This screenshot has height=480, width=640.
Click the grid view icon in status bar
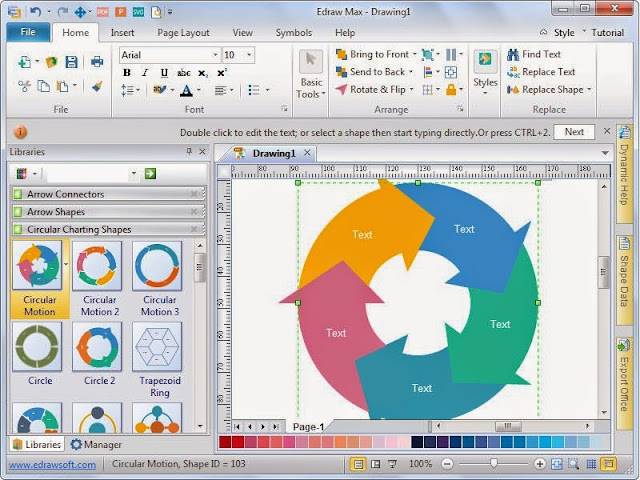pyautogui.click(x=591, y=464)
